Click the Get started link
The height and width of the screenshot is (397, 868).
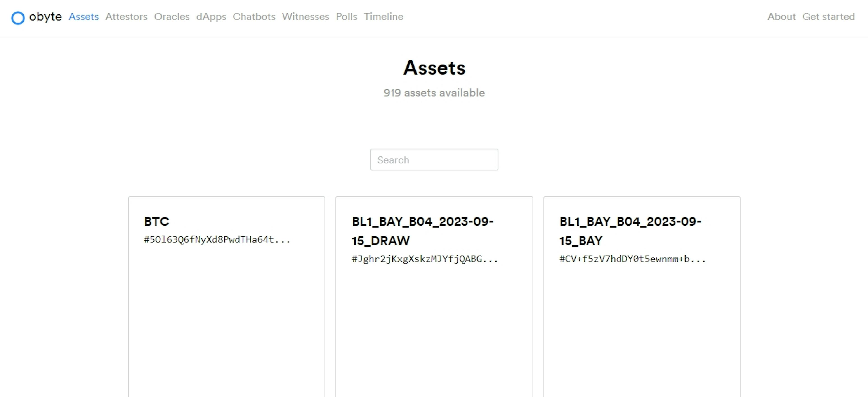(x=829, y=17)
